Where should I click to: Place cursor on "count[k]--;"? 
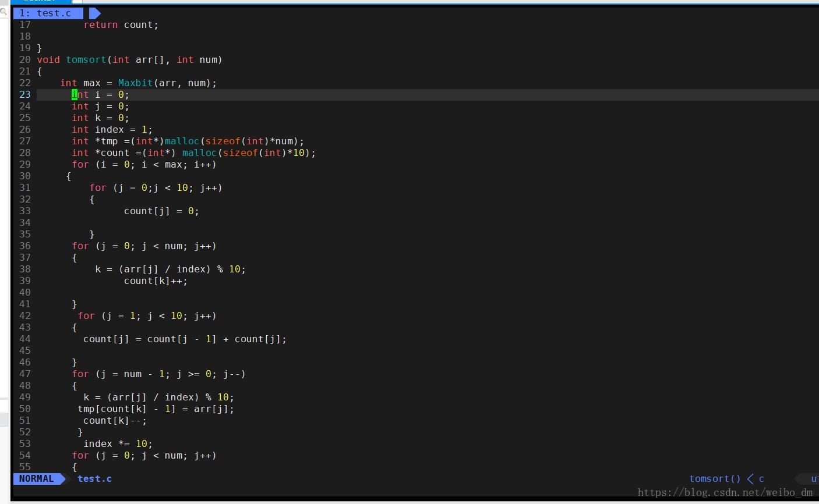click(115, 420)
